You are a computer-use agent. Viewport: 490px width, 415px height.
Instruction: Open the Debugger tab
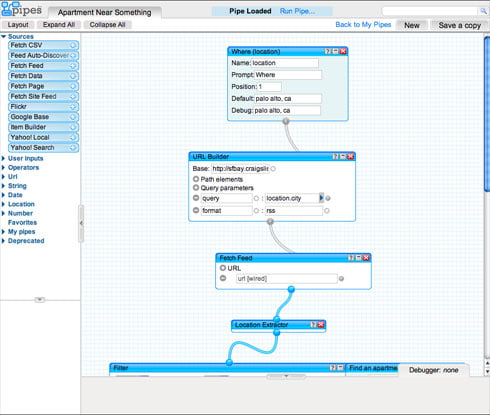434,370
